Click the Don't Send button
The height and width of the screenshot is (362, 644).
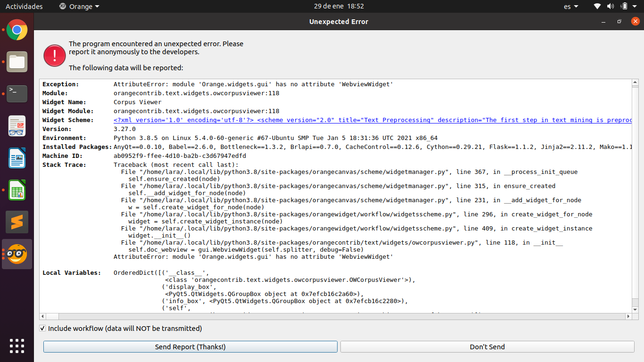(487, 346)
